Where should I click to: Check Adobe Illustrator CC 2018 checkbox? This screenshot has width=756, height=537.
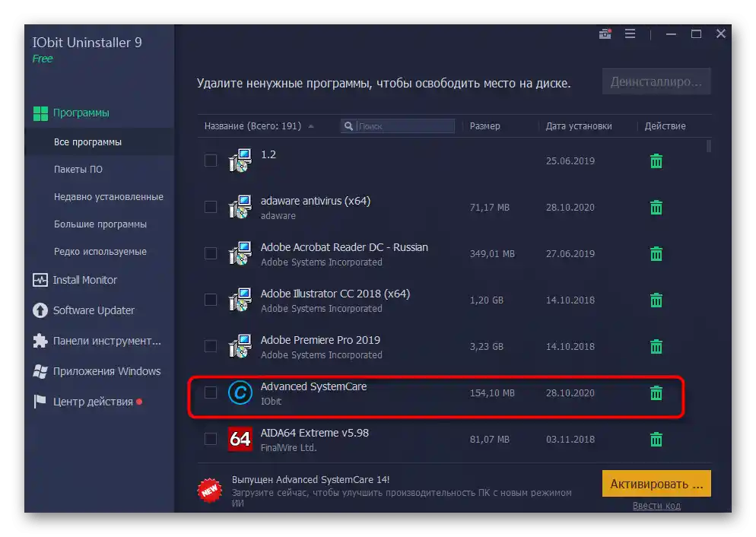(x=210, y=300)
